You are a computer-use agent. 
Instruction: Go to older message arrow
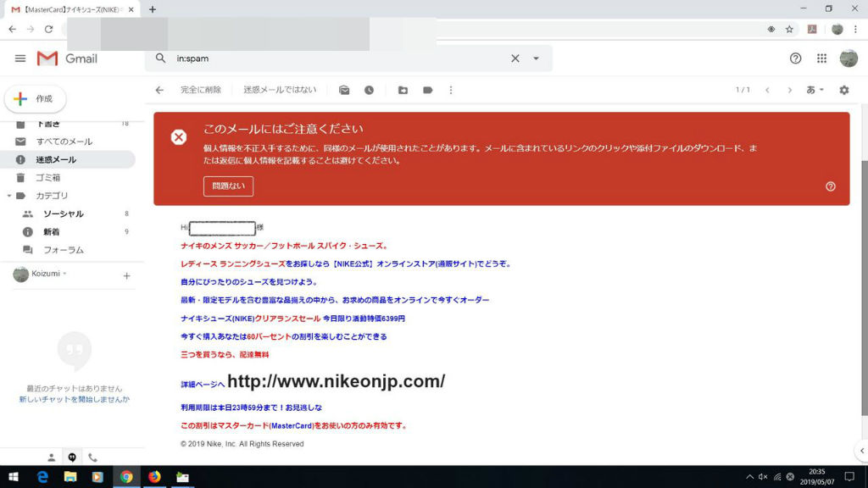(x=789, y=90)
